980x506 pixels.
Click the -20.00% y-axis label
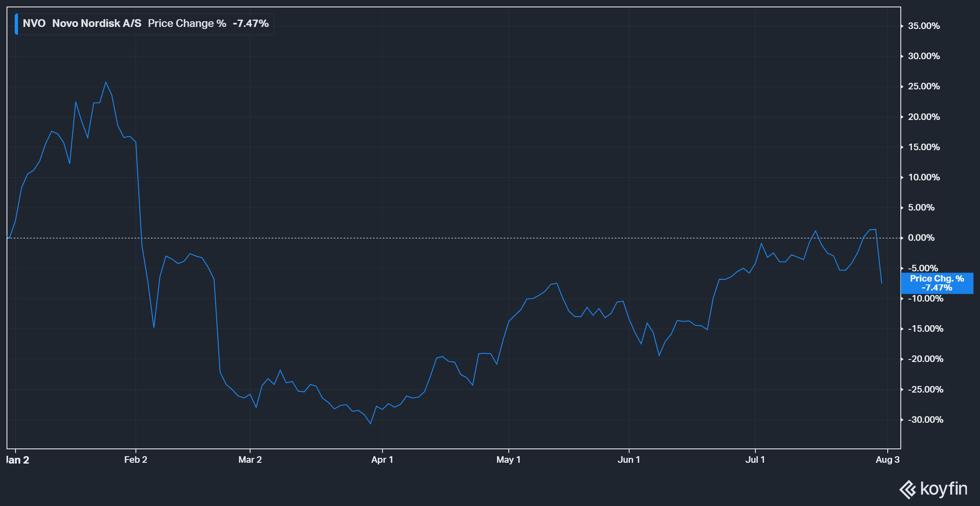point(926,359)
